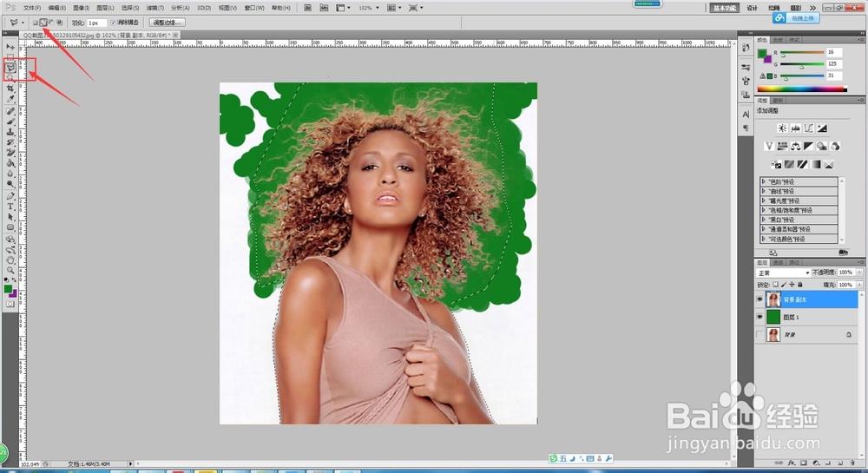Choose the Intersect with selection mode
The width and height of the screenshot is (868, 473).
point(59,23)
